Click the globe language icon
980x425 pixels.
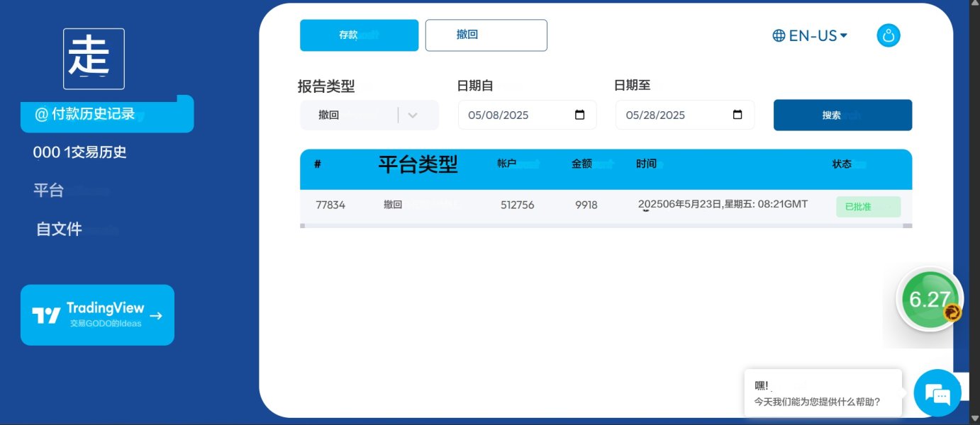coord(779,35)
